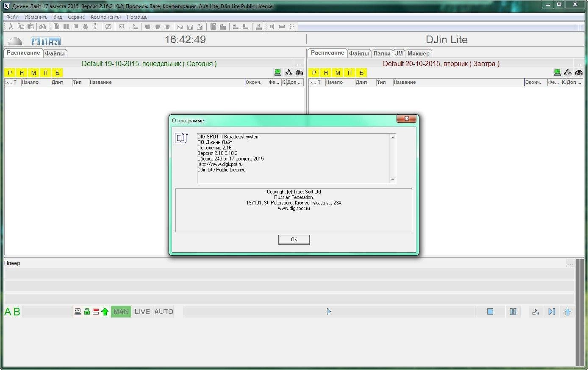The width and height of the screenshot is (588, 370).
Task: Click the Cut scissors icon in toolbar
Action: click(x=11, y=26)
